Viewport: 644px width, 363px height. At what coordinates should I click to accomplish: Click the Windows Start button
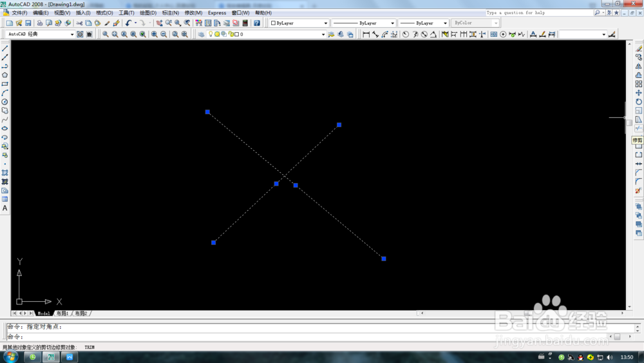[10, 357]
